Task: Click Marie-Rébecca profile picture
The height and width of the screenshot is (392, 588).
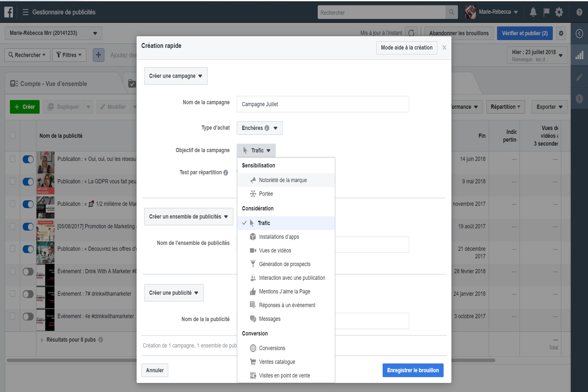Action: (x=470, y=12)
